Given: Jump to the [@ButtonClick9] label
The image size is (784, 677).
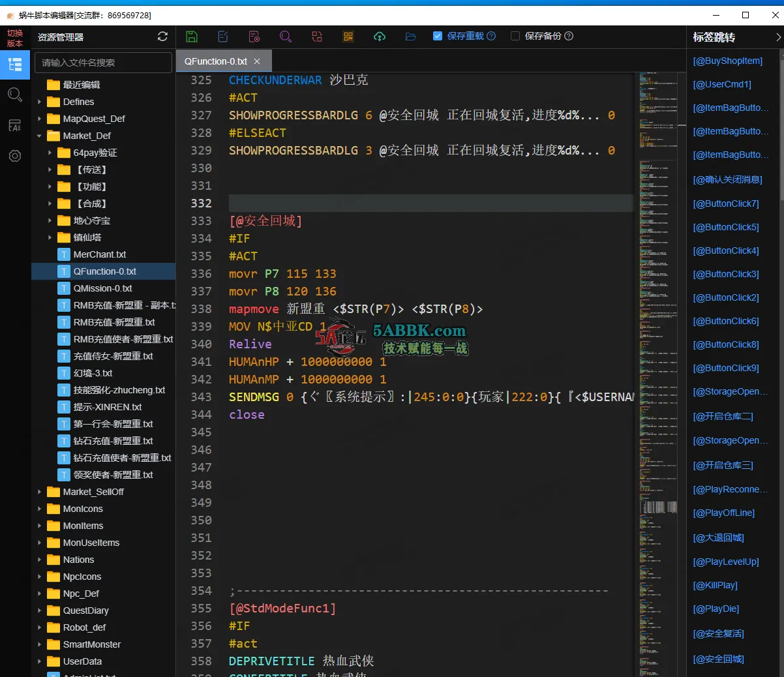Looking at the screenshot, I should pyautogui.click(x=726, y=368).
